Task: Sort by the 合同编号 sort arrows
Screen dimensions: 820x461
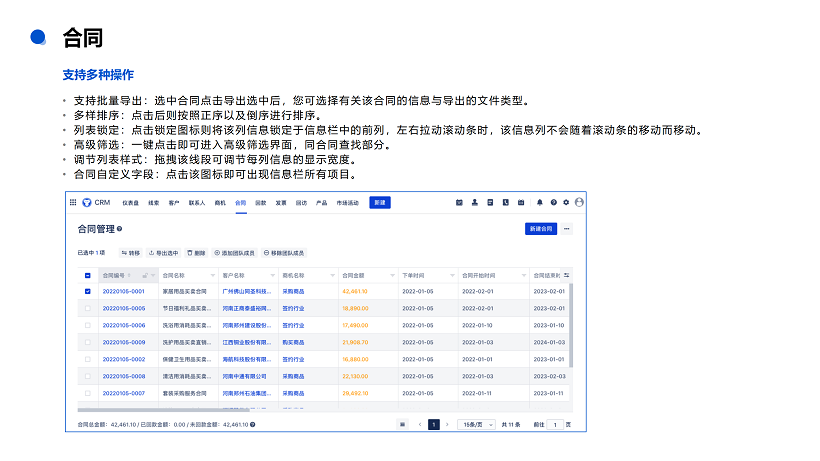Action: coord(129,275)
